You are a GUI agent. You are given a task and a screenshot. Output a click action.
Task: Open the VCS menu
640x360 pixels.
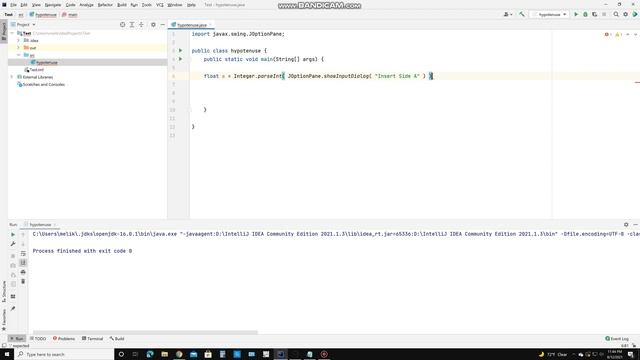coord(160,5)
